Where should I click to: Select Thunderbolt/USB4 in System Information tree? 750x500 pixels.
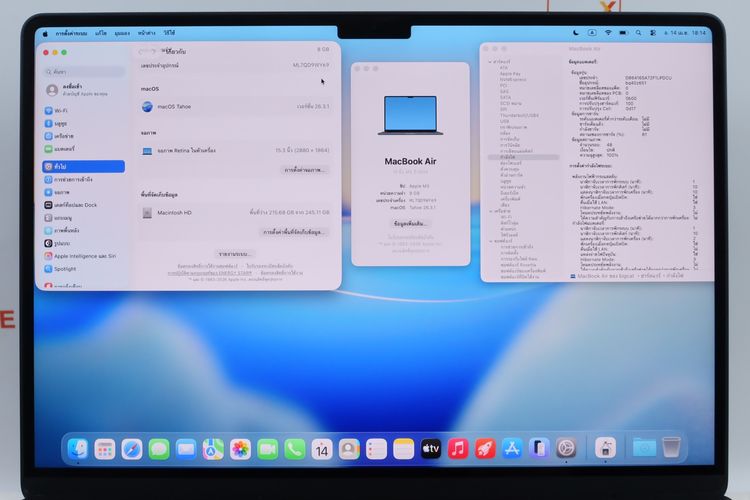pyautogui.click(x=519, y=115)
